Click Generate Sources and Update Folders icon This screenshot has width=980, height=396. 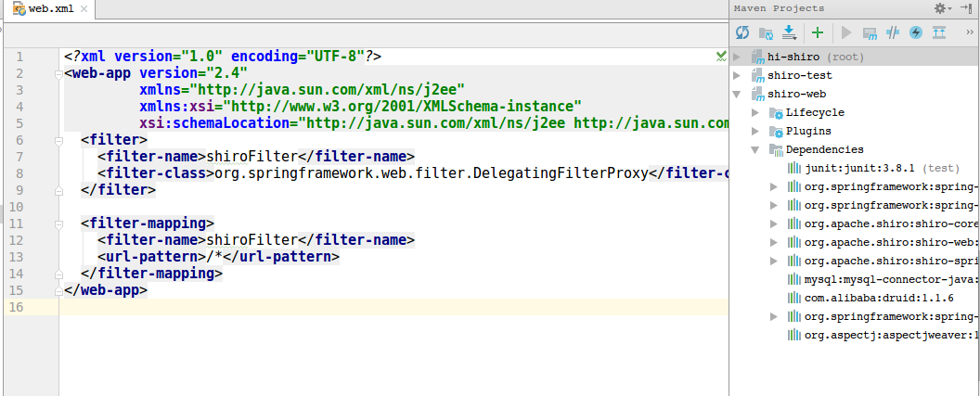point(766,32)
